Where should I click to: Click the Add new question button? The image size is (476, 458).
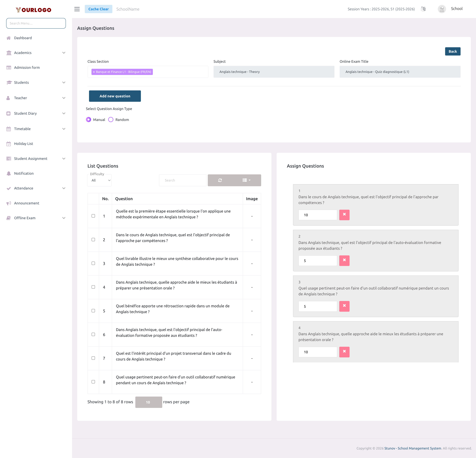[115, 96]
